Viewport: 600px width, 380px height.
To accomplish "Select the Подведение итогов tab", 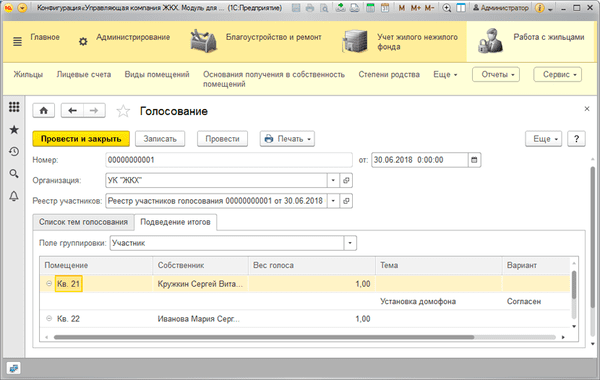I will 175,222.
